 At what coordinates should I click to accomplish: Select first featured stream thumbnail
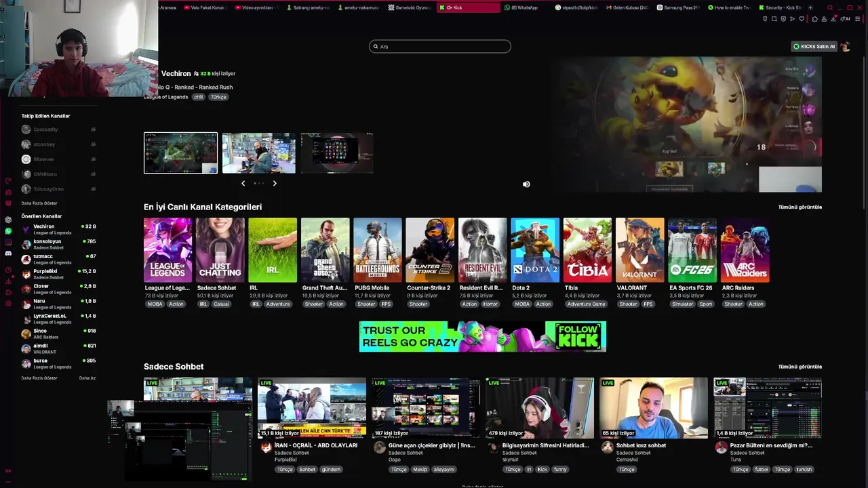tap(181, 153)
